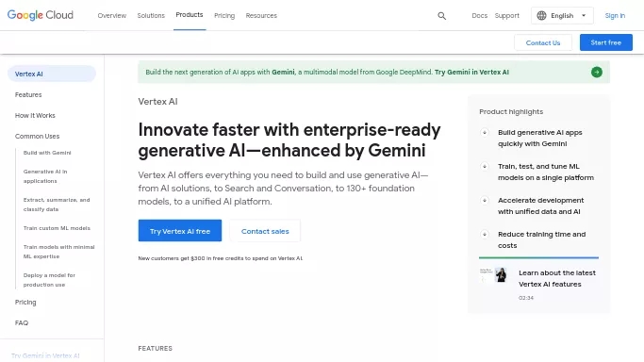
Task: Open the English language dropdown
Action: [x=562, y=16]
